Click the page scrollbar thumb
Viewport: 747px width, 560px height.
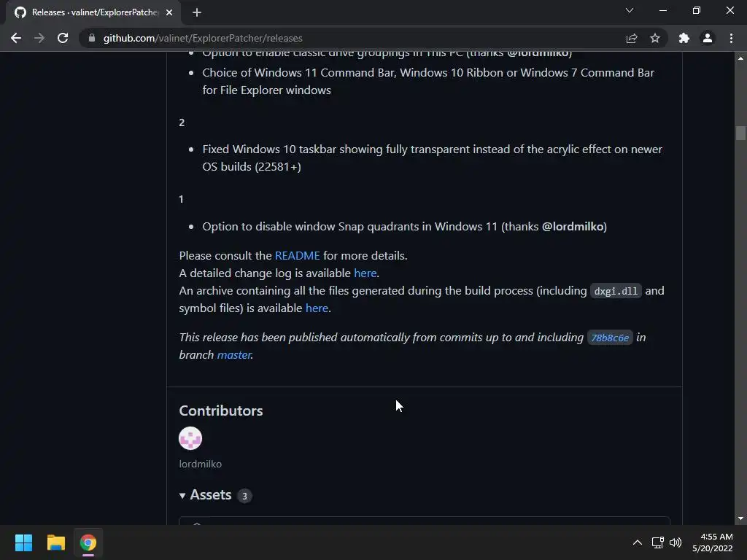(x=740, y=133)
